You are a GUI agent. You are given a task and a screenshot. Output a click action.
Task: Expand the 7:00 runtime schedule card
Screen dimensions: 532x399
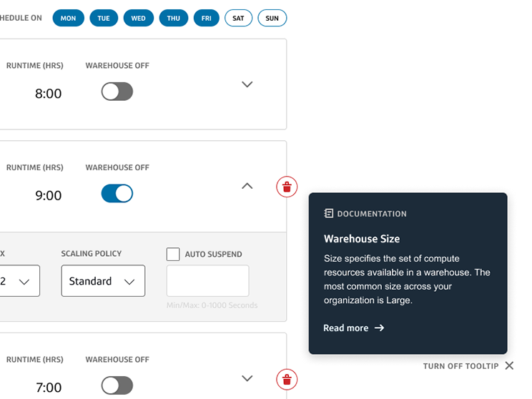pos(247,378)
